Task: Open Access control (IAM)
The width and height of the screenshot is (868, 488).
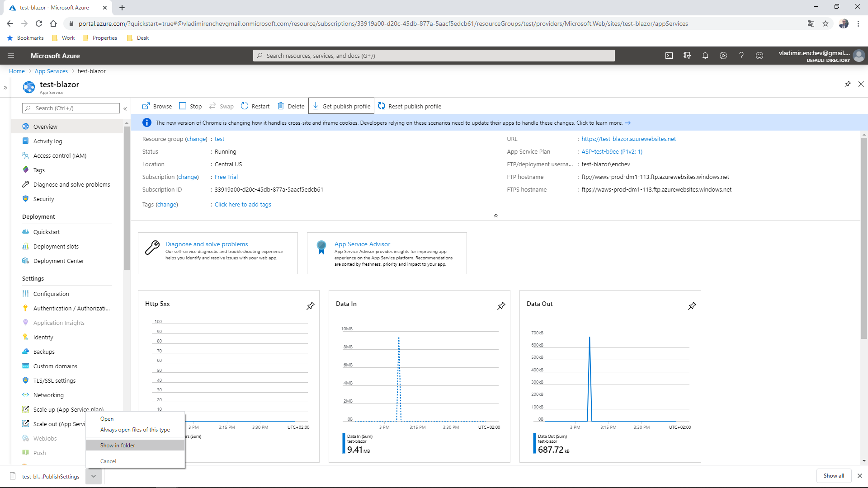Action: click(x=67, y=155)
